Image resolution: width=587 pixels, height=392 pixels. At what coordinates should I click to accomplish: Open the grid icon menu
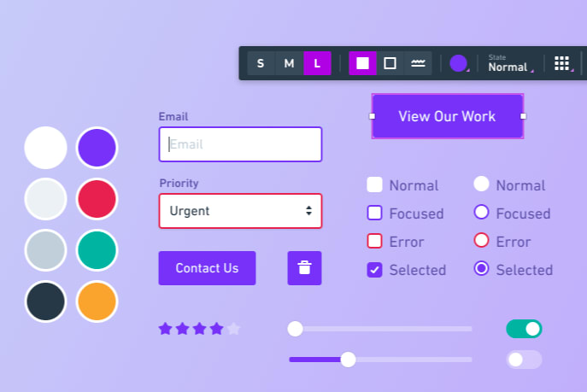(563, 63)
